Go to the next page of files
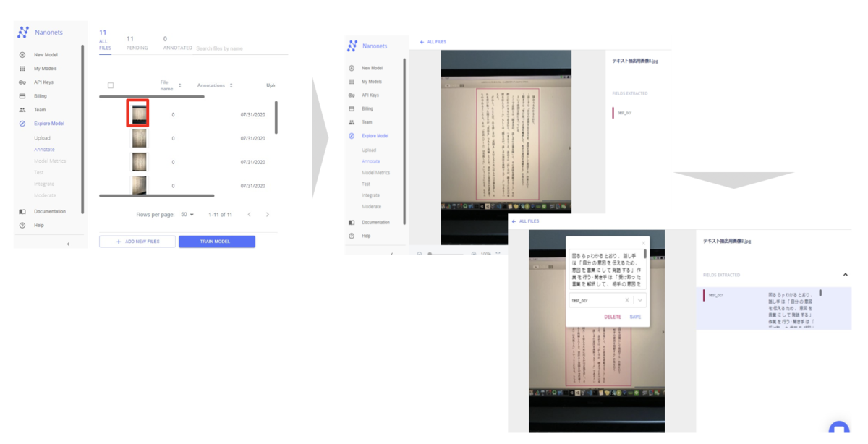Screen dimensions: 868x444 click(x=268, y=215)
